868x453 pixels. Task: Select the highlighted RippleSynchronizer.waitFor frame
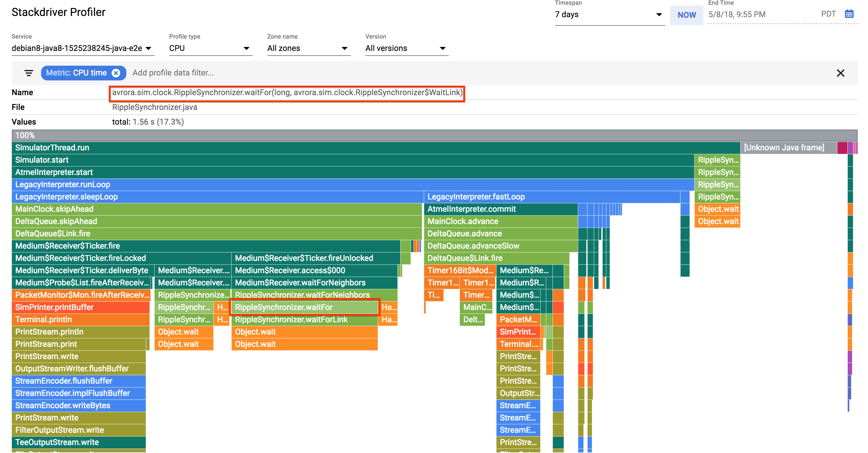pyautogui.click(x=304, y=307)
